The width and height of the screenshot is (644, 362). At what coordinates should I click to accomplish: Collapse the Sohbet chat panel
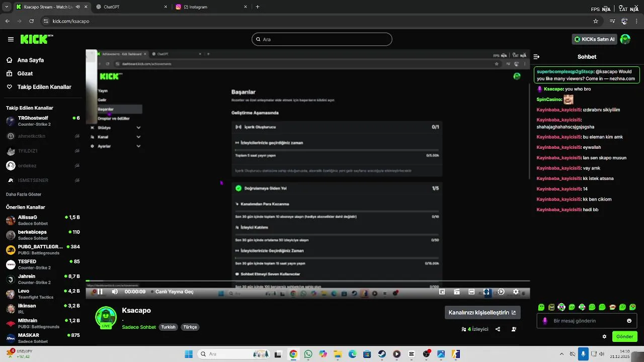pyautogui.click(x=536, y=57)
